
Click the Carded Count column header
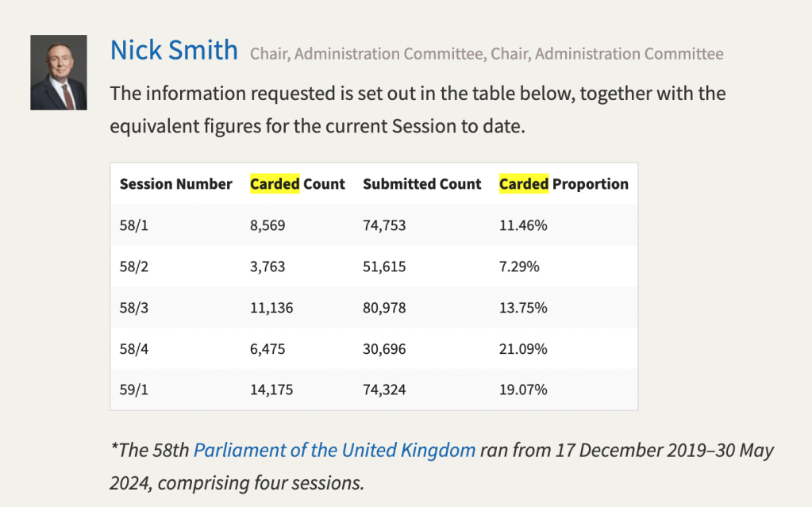[x=298, y=184]
